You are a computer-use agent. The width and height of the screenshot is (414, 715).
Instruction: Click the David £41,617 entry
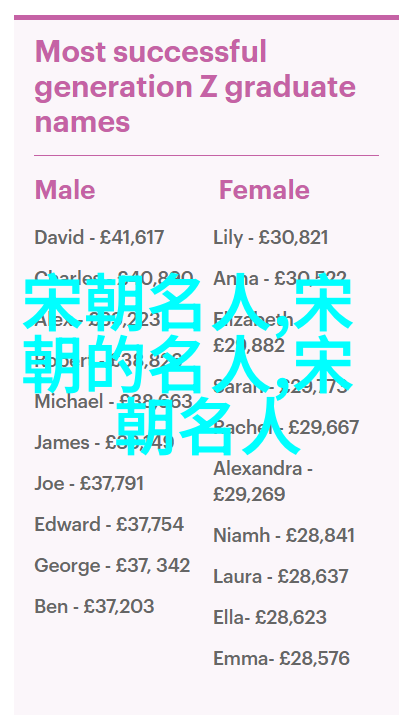tap(99, 238)
